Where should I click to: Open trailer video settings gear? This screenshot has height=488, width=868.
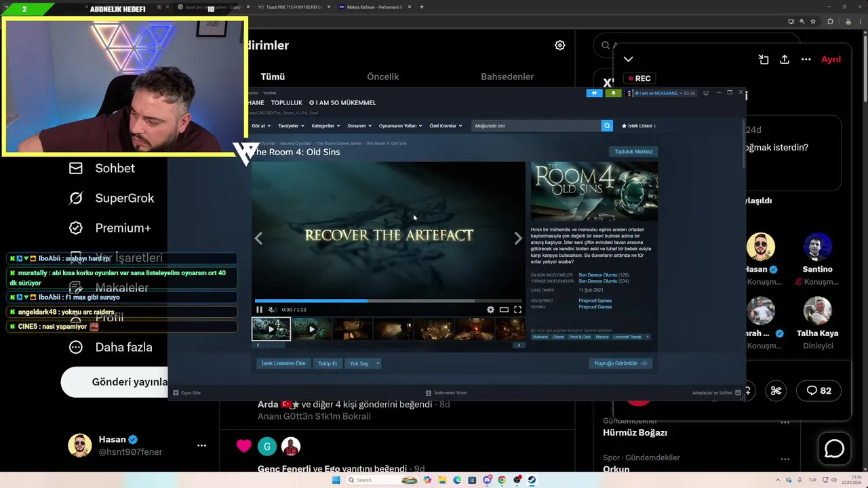[490, 310]
